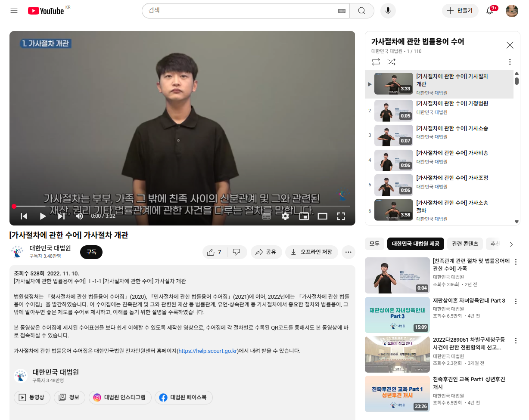The image size is (529, 420).
Task: Click the voice search microphone icon
Action: click(388, 11)
